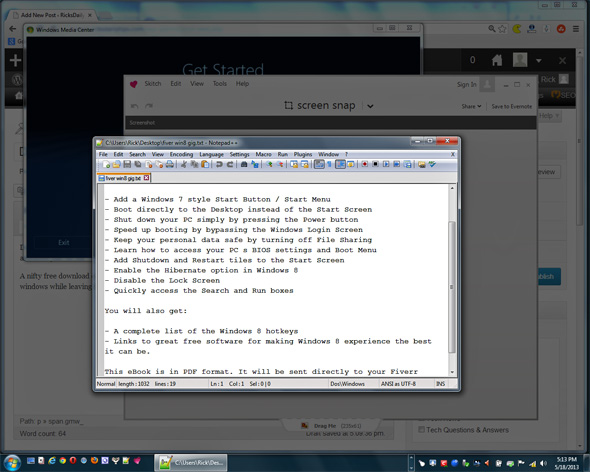This screenshot has width=590, height=472.
Task: Tick the Tech Questions & Answers checkbox
Action: [421, 429]
